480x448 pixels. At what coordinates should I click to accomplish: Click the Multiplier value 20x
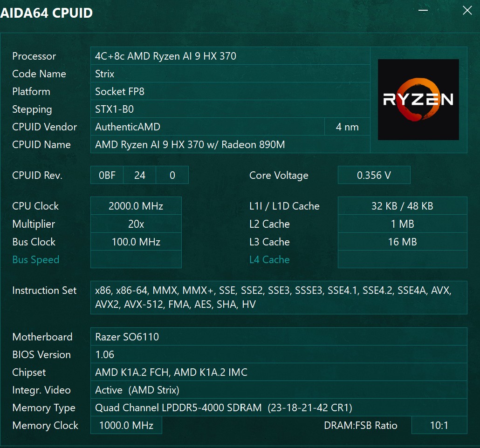pyautogui.click(x=136, y=224)
